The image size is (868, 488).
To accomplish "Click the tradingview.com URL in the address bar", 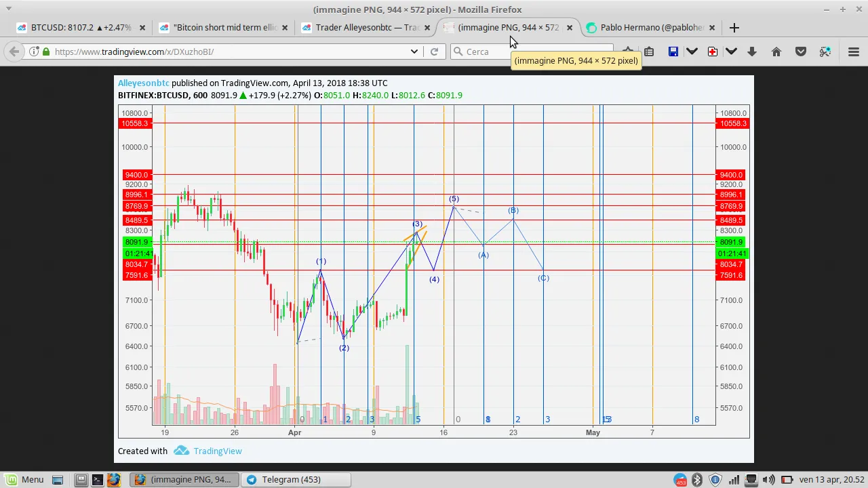I will click(134, 52).
